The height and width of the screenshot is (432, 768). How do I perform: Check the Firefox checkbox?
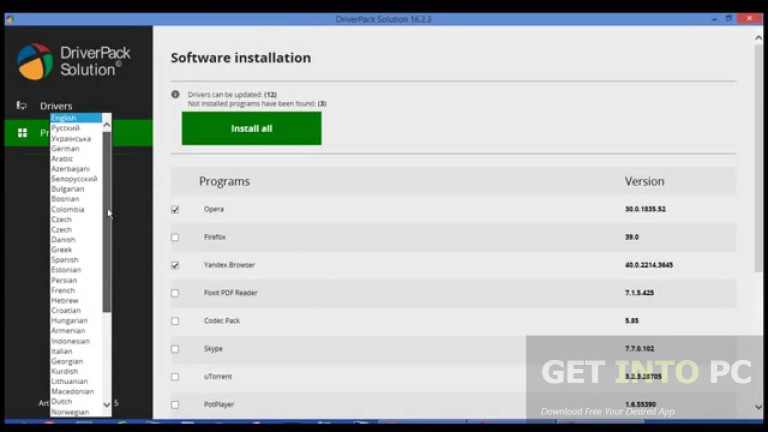click(175, 237)
